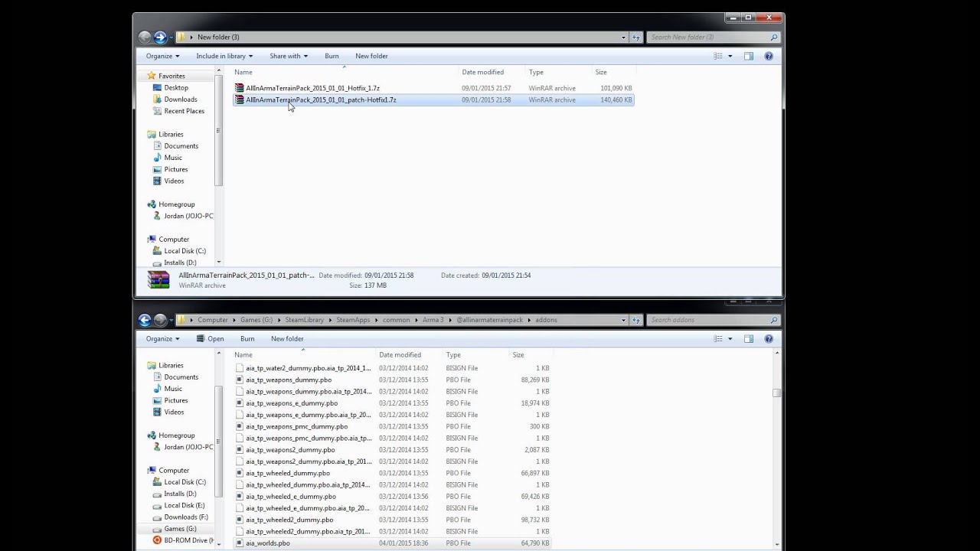This screenshot has height=551, width=980.
Task: Open Music library in top window
Action: tap(173, 158)
